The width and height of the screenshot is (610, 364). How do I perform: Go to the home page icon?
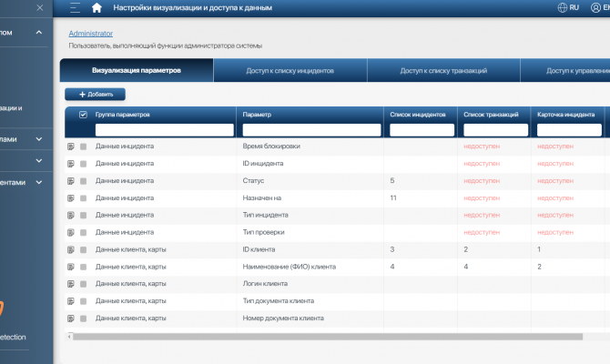pyautogui.click(x=97, y=8)
